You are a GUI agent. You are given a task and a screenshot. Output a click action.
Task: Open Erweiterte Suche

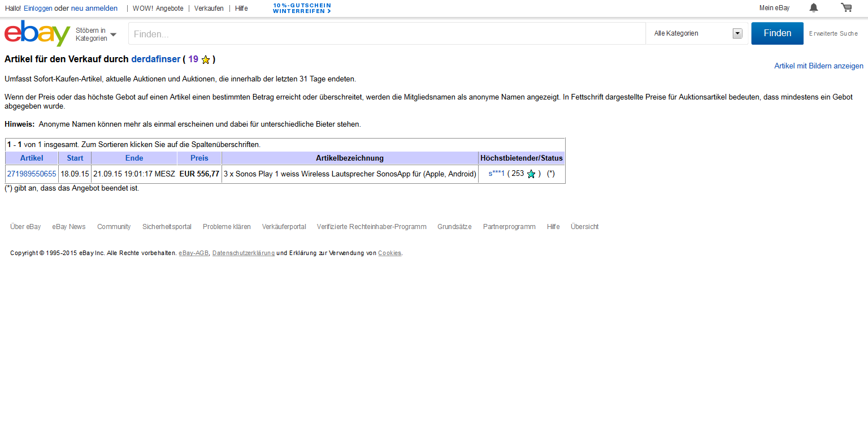tap(833, 33)
